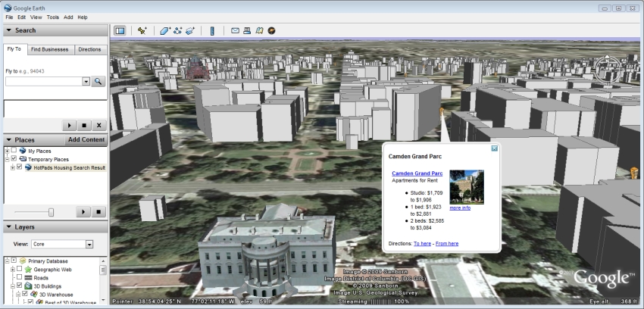The width and height of the screenshot is (644, 309).
Task: Click the Places tour slider handle
Action: (51, 212)
